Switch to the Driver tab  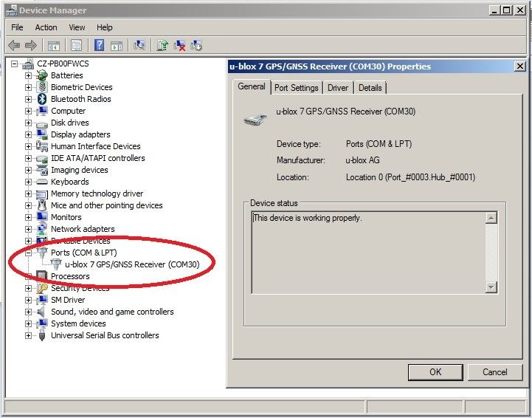click(338, 88)
